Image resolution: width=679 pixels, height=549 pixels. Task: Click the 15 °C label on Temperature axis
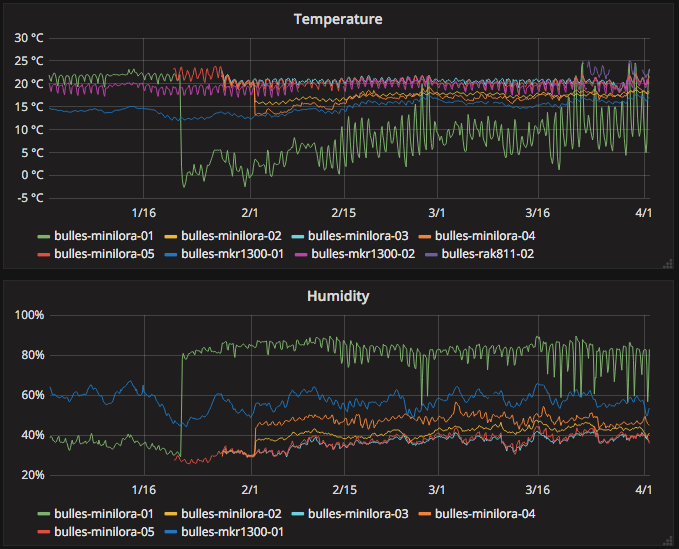[x=29, y=107]
